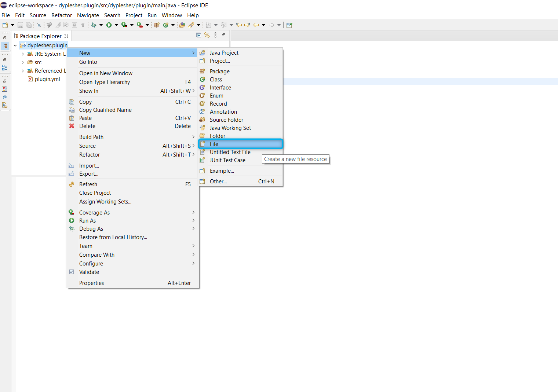Select Import... from the context menu

(x=132, y=166)
